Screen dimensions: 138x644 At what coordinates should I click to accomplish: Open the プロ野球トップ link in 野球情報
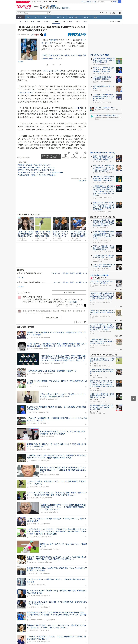pos(56,273)
